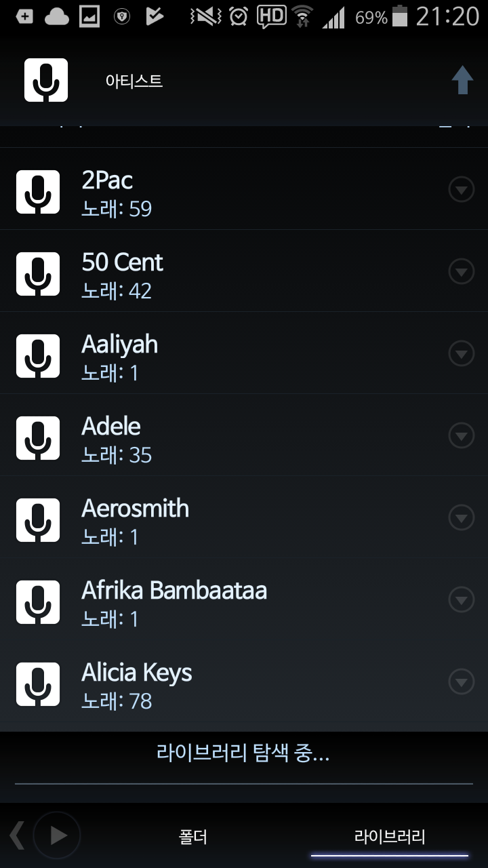Tap the 라이브러리 탐색 중 status text
Viewport: 488px width, 868px height.
coord(243,753)
